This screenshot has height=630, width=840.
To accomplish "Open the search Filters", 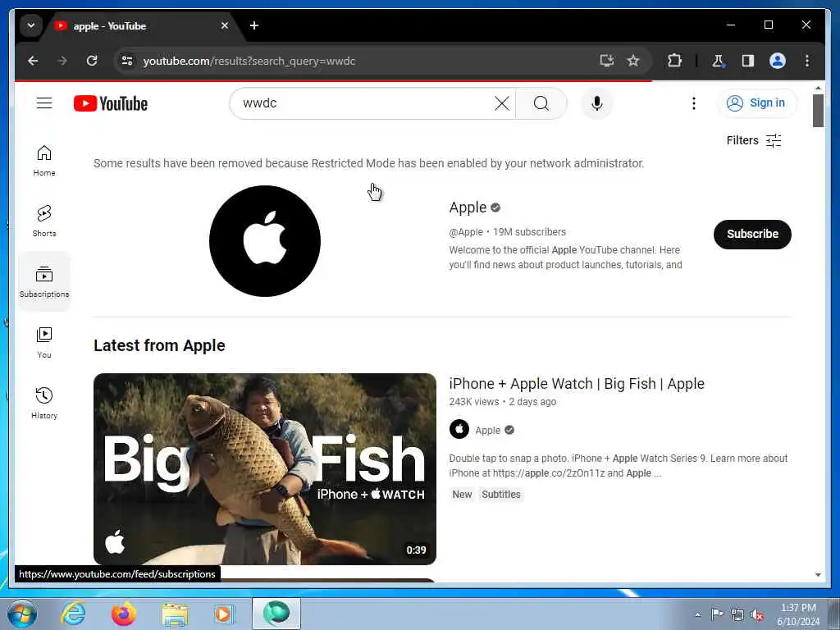I will pos(754,140).
